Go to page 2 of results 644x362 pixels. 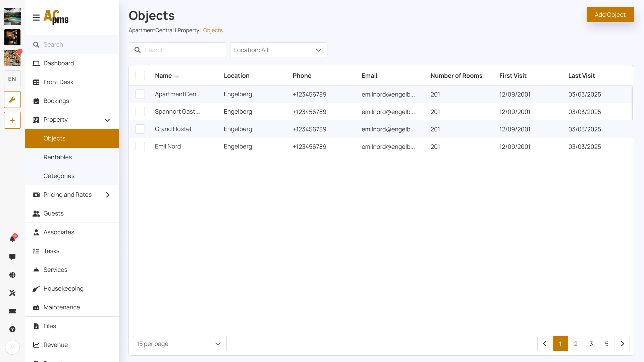(x=576, y=344)
